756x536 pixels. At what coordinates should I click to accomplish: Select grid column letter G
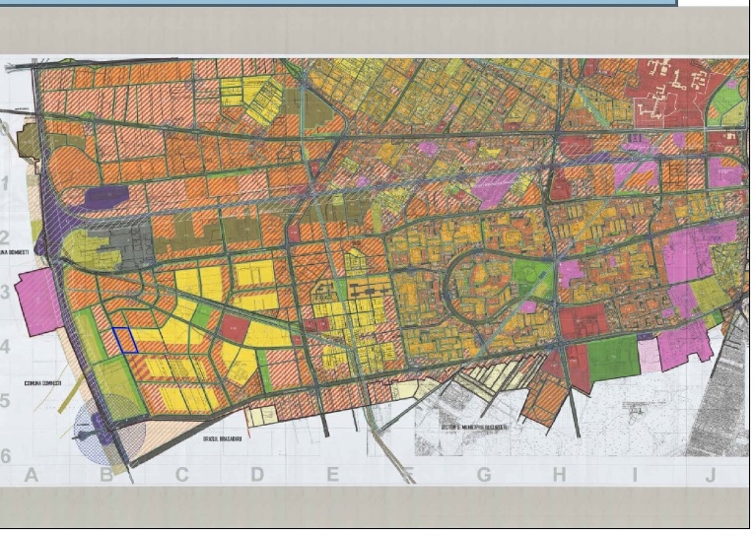pyautogui.click(x=483, y=476)
